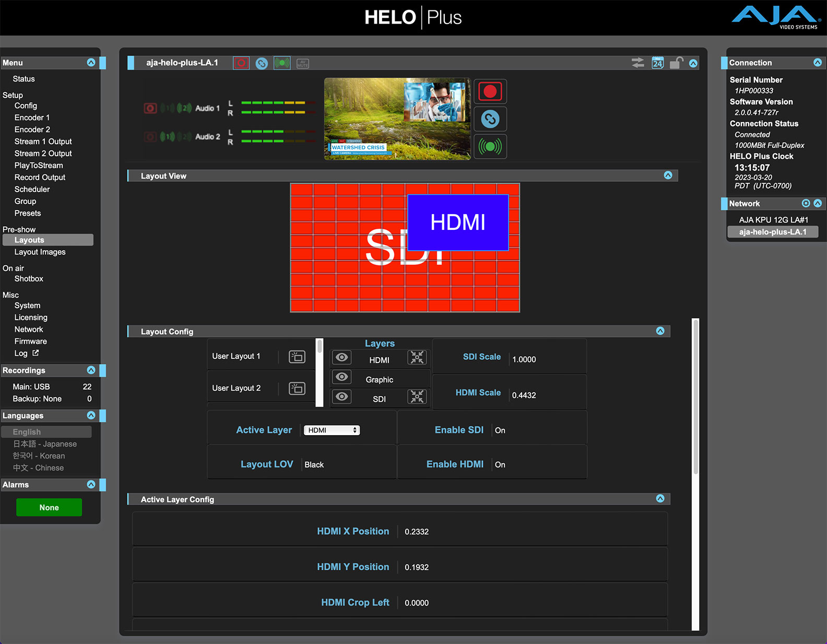Click the AV Mute icon in the device header
This screenshot has height=644, width=827.
pos(303,64)
